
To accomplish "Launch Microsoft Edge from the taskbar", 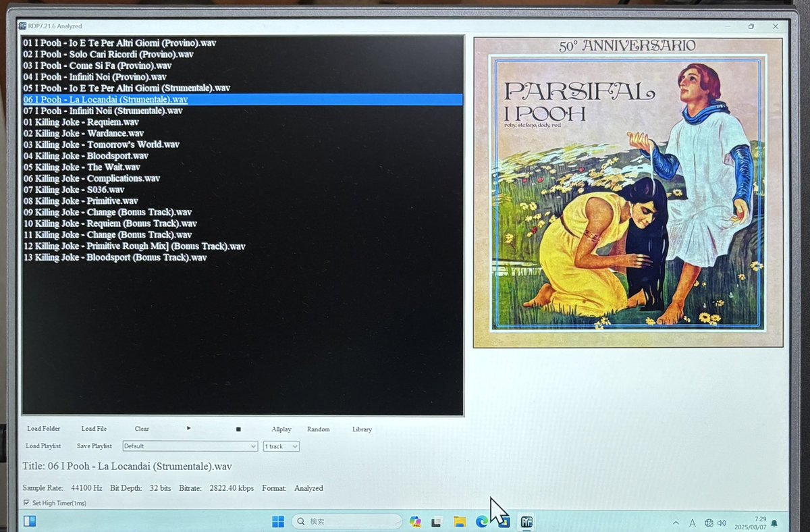I will [x=481, y=522].
